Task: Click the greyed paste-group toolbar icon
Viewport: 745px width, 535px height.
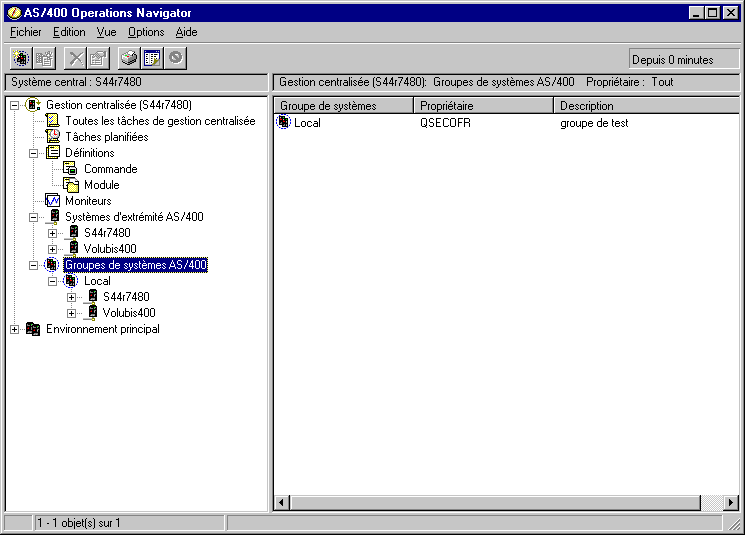Action: (x=44, y=58)
